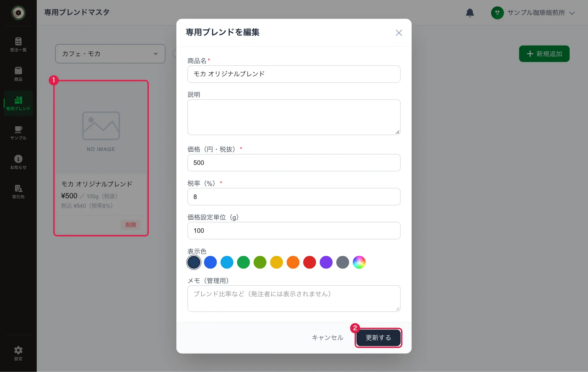This screenshot has width=588, height=372.
Task: Select the olive green color swatch
Action: (260, 262)
